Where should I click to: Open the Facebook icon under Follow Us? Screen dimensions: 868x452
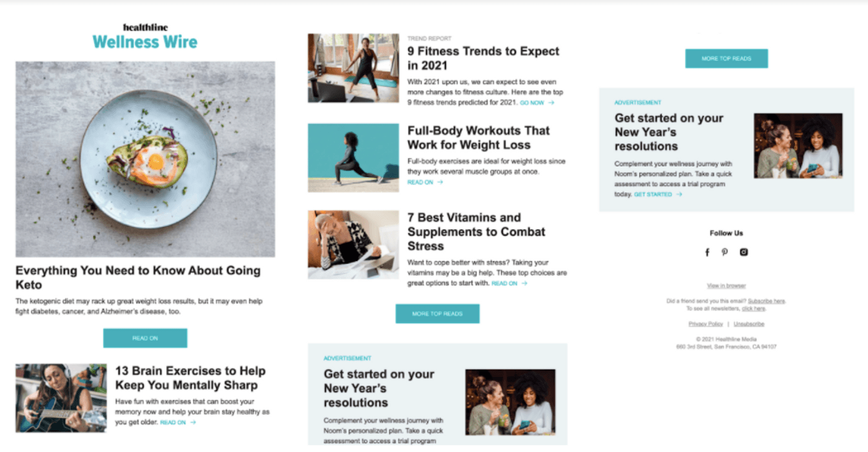click(707, 252)
